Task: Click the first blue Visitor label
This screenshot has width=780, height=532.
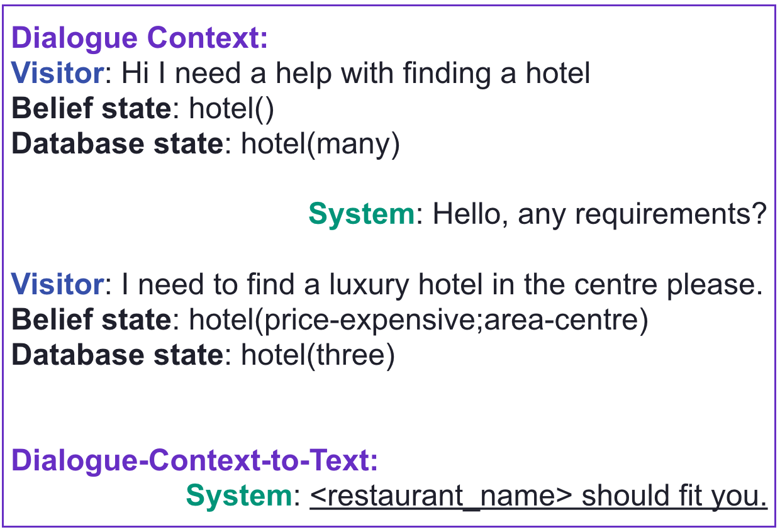Action: click(x=57, y=74)
